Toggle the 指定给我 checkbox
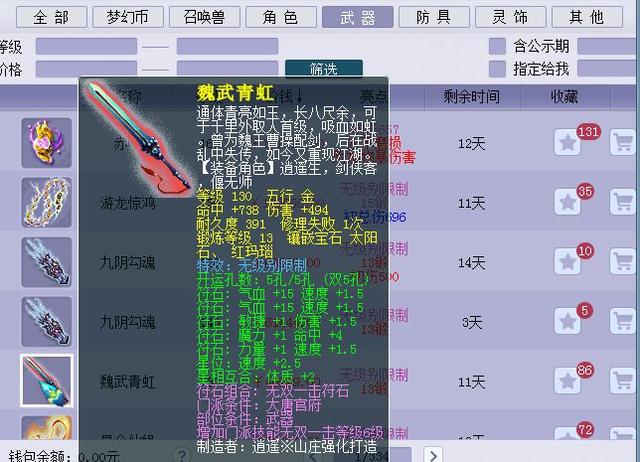Screen dimensions: 640x462 click(x=497, y=69)
